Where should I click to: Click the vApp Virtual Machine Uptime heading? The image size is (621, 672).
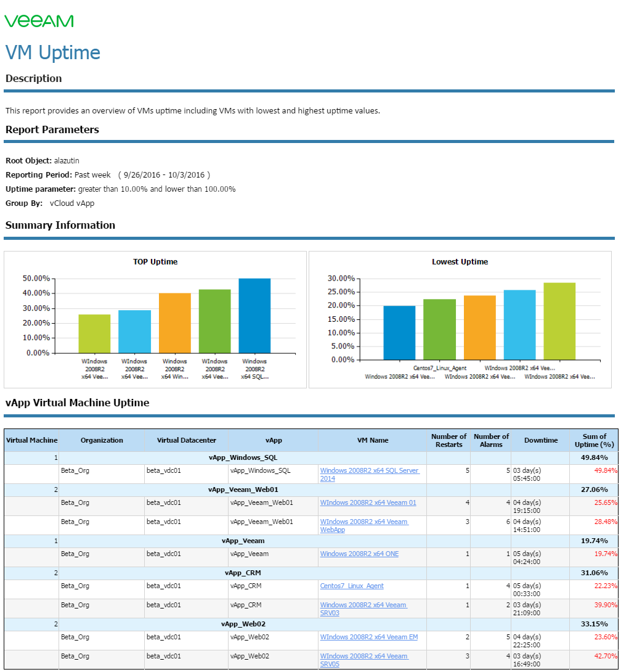coord(78,403)
